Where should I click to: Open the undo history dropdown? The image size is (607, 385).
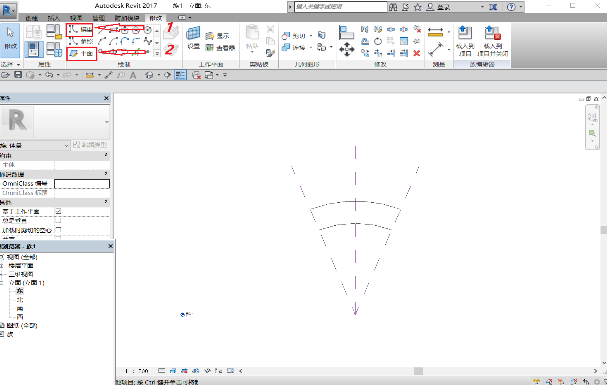click(58, 75)
